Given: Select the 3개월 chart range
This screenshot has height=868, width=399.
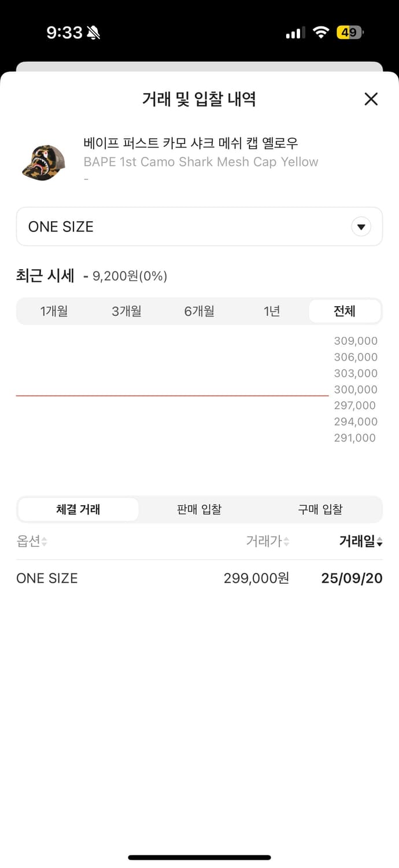Looking at the screenshot, I should coord(127,311).
